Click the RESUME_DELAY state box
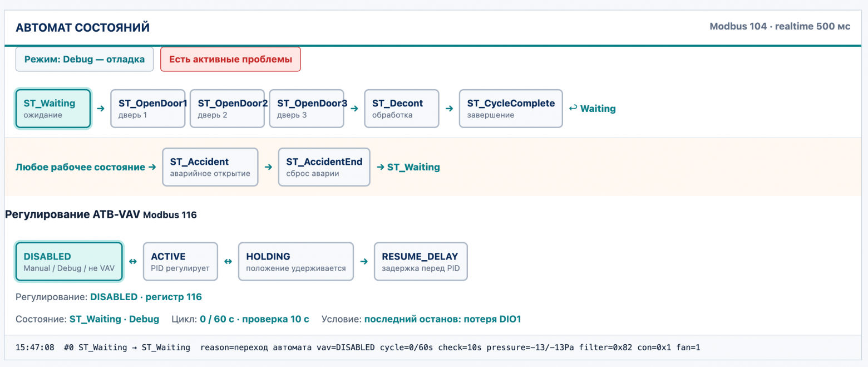Image resolution: width=868 pixels, height=367 pixels. pyautogui.click(x=421, y=262)
